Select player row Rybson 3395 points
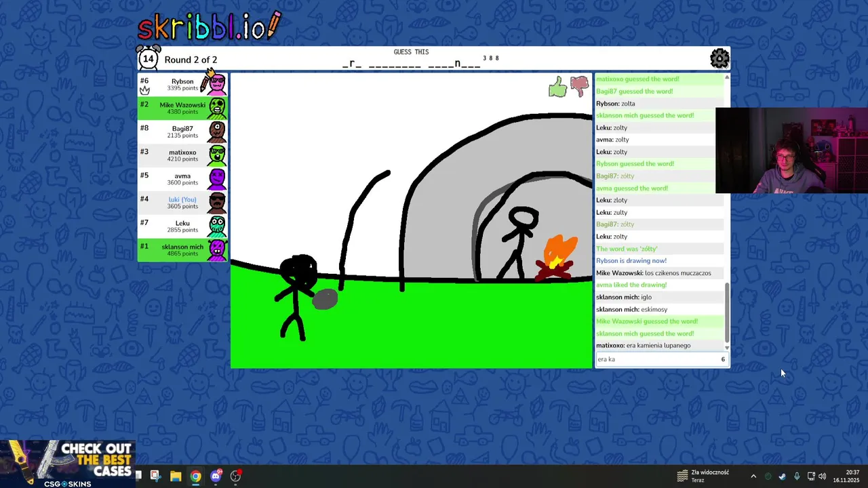The width and height of the screenshot is (868, 488). (x=182, y=84)
